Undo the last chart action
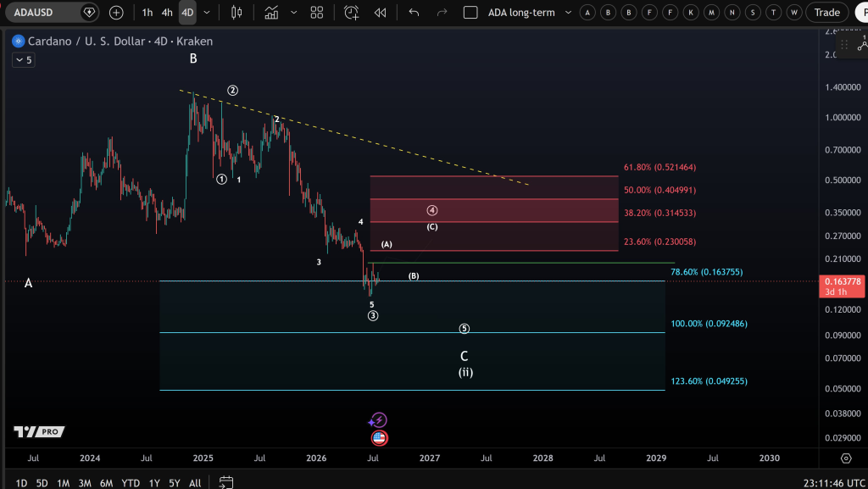The image size is (868, 489). point(414,12)
